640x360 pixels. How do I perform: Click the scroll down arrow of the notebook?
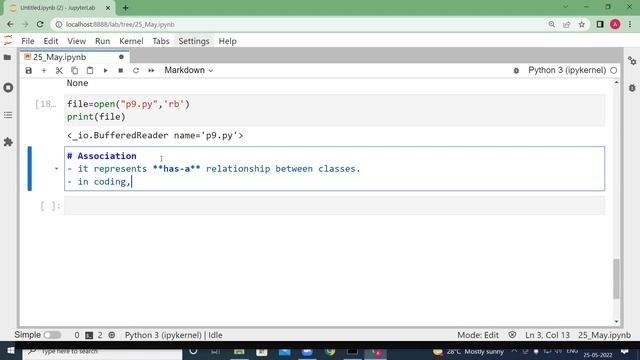click(x=616, y=322)
